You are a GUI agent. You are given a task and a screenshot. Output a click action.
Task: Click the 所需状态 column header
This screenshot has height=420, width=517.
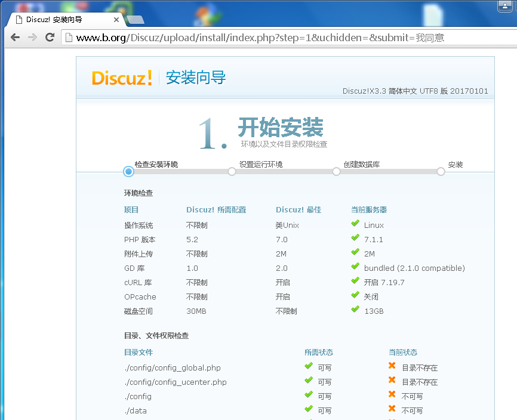click(x=319, y=353)
